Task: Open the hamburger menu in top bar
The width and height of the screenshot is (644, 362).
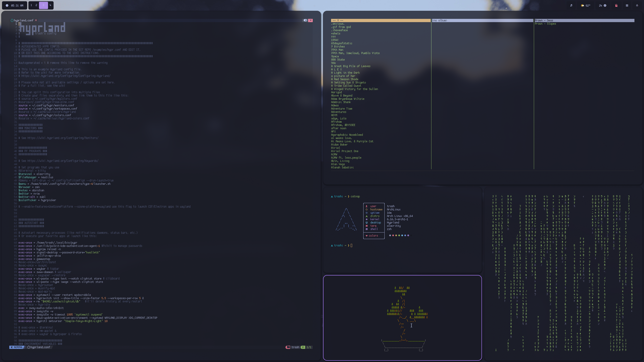Action: [x=627, y=5]
